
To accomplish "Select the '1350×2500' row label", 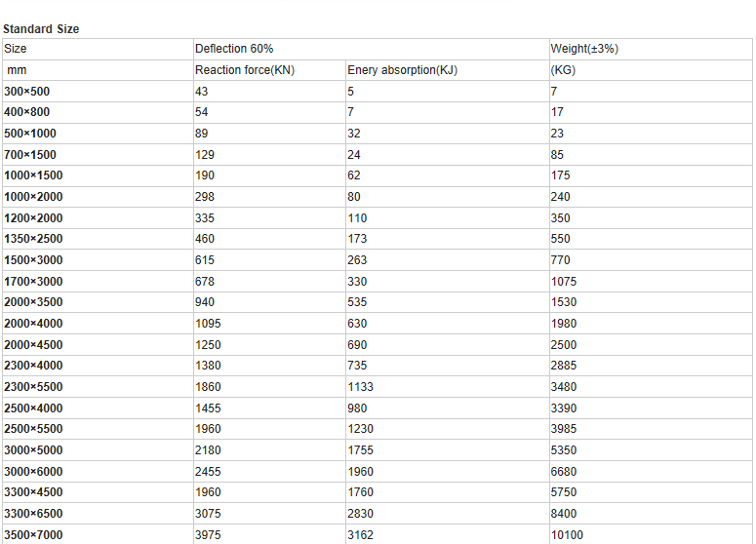I will pyautogui.click(x=33, y=239).
